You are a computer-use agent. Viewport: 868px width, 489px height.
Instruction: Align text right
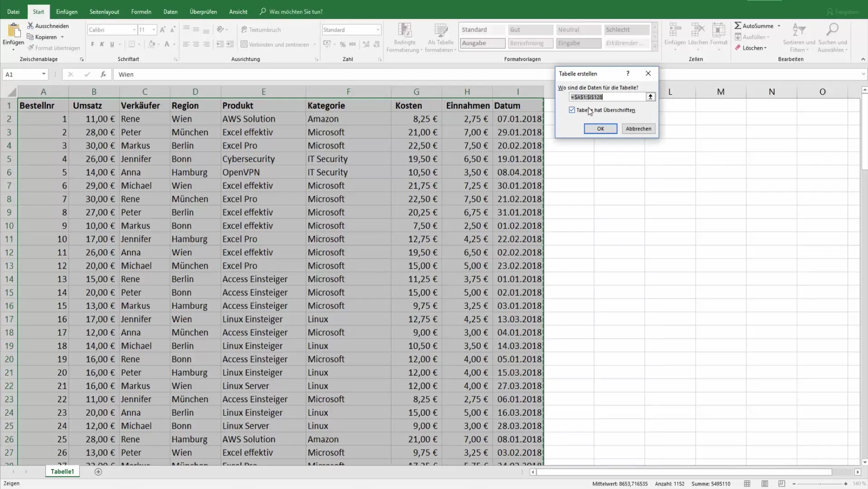click(206, 44)
